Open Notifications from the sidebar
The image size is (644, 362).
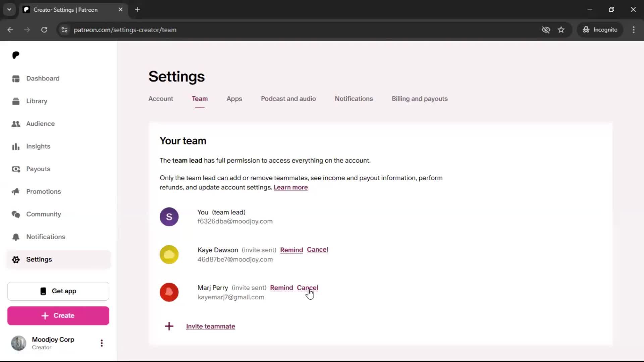tap(46, 237)
